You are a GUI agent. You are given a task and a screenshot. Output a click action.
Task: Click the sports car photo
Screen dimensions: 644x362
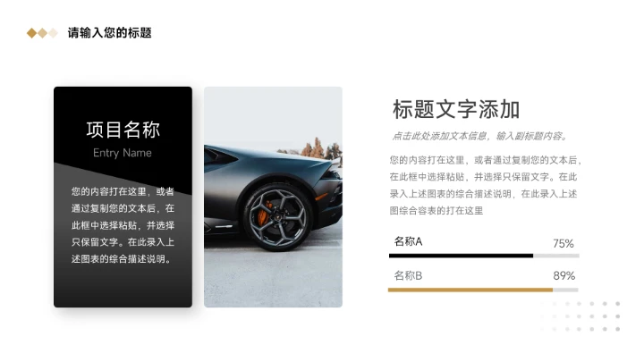273,197
